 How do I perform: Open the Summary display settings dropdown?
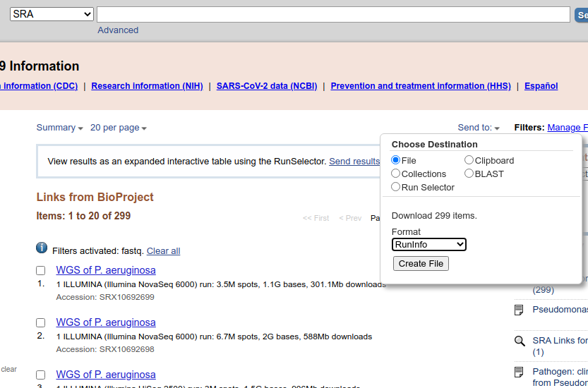(59, 128)
